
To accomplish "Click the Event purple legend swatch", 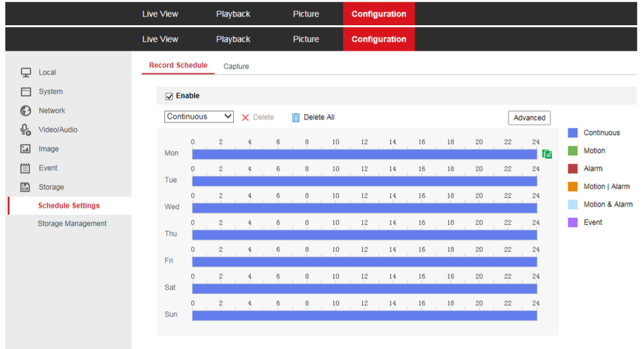I will point(573,222).
